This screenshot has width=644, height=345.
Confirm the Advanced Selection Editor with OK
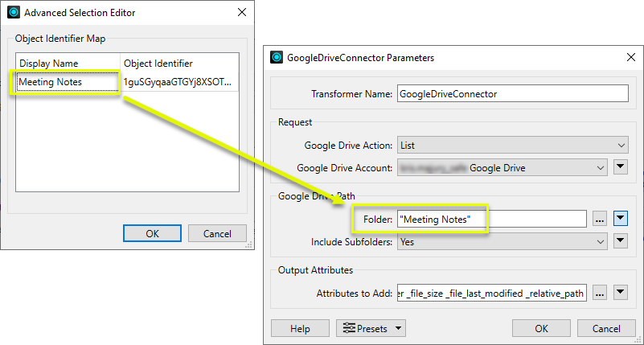click(x=152, y=233)
